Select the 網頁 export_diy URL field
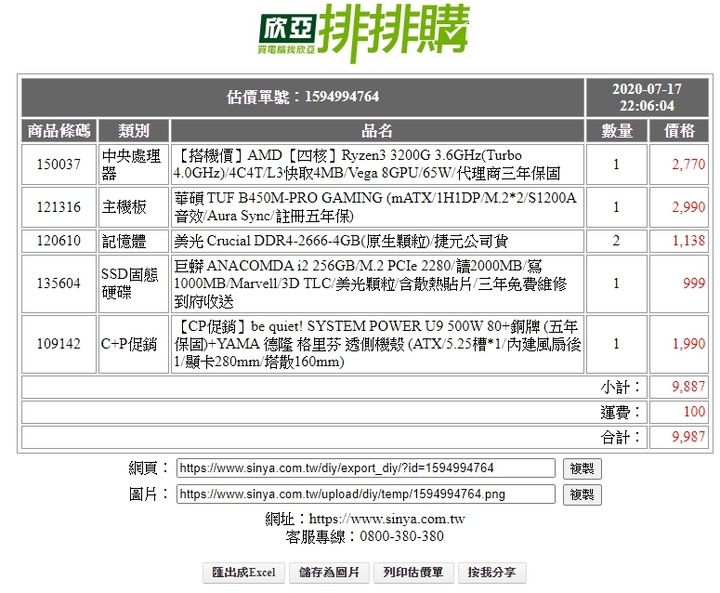The height and width of the screenshot is (593, 720). pyautogui.click(x=366, y=468)
